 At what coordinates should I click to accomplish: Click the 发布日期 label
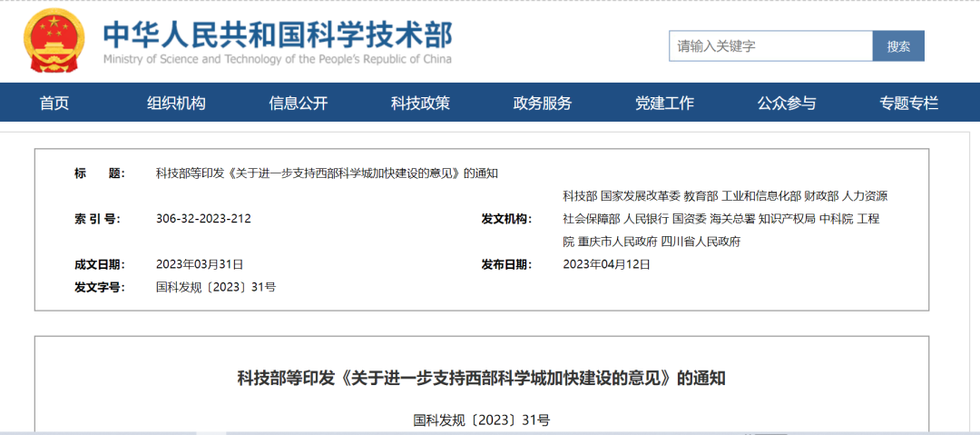tap(506, 264)
